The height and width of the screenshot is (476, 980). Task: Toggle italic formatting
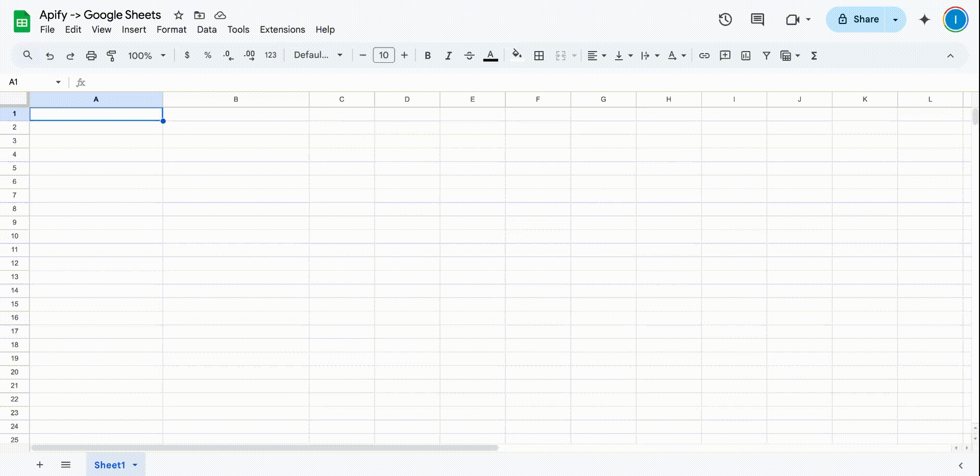pos(448,56)
